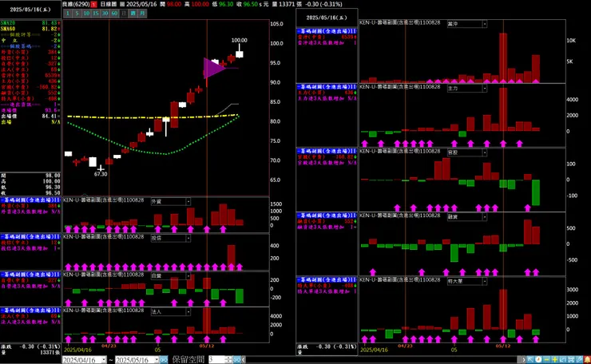Switch chart to 30-minute timeframe
Viewport: 591px width, 364px height.
(105, 14)
